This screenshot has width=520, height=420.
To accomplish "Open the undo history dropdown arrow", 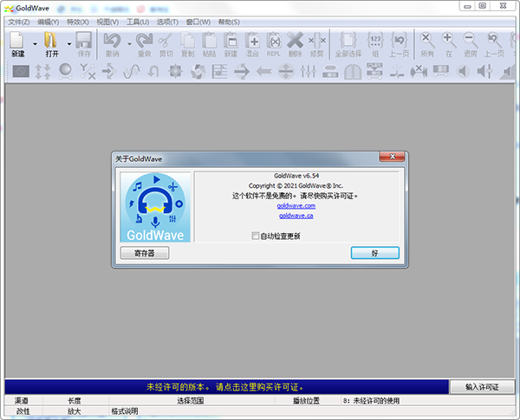I will (129, 44).
